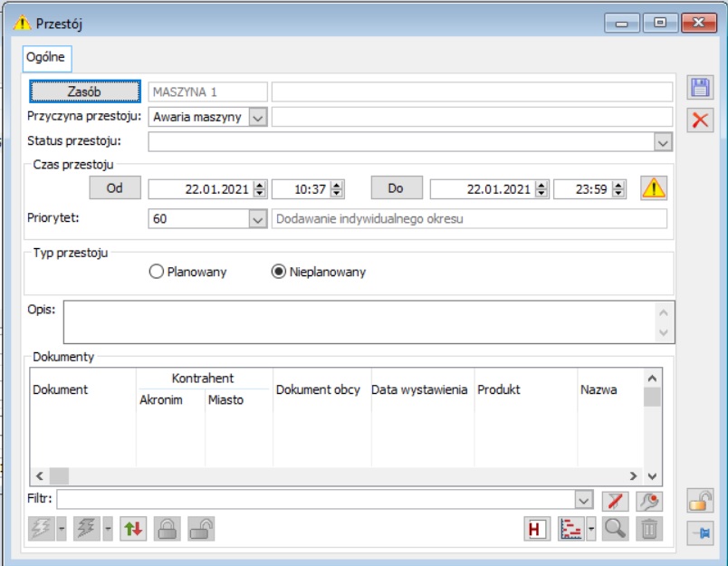Click the Dokumenty list vertical scroll down arrow
This screenshot has width=728, height=566.
point(652,476)
